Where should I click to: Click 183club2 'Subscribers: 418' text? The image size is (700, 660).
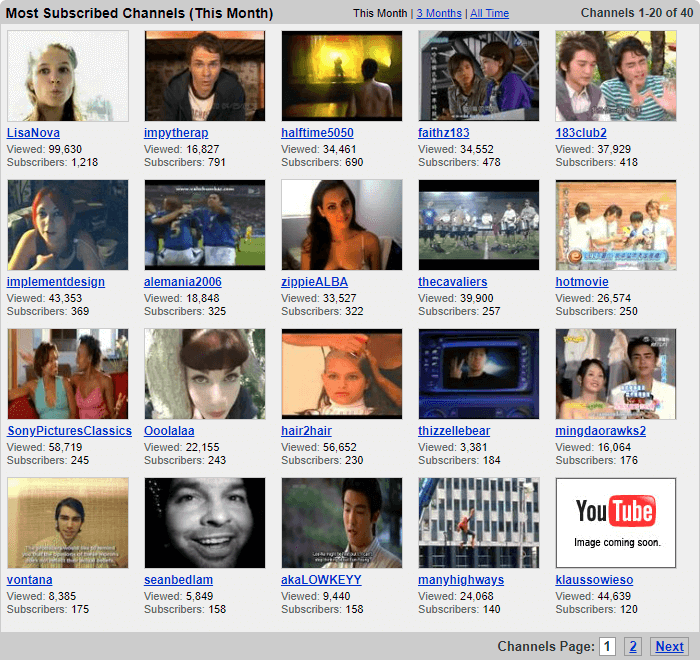[596, 162]
